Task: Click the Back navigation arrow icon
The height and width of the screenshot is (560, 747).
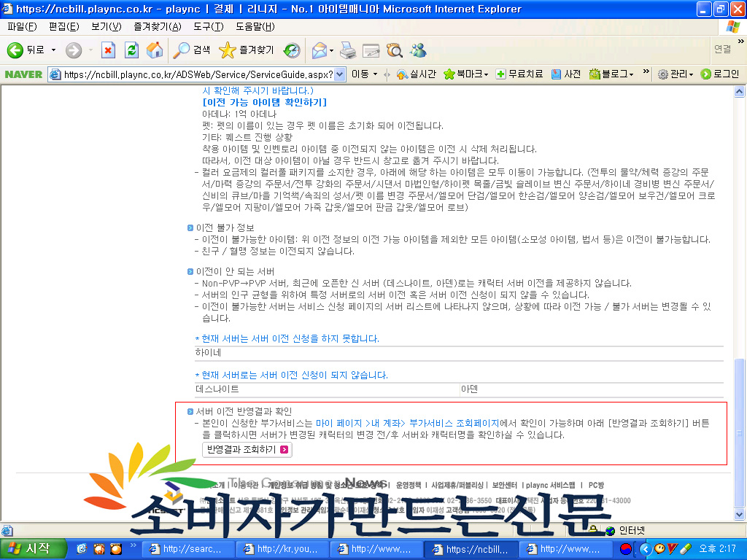Action: pos(15,50)
